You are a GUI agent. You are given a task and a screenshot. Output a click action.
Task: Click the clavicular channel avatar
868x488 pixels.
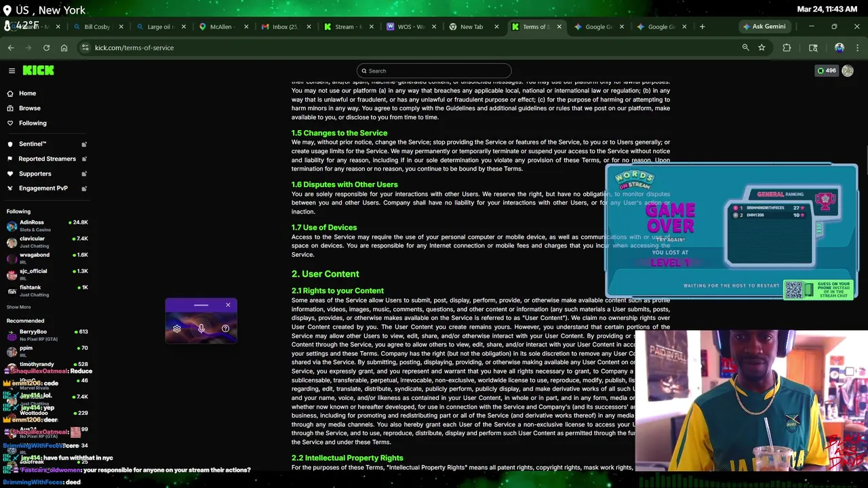pos(12,242)
